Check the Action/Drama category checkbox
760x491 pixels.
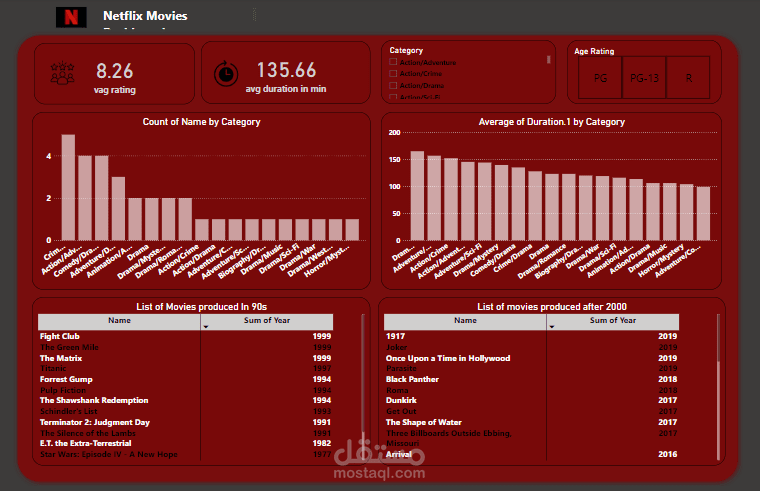point(393,85)
